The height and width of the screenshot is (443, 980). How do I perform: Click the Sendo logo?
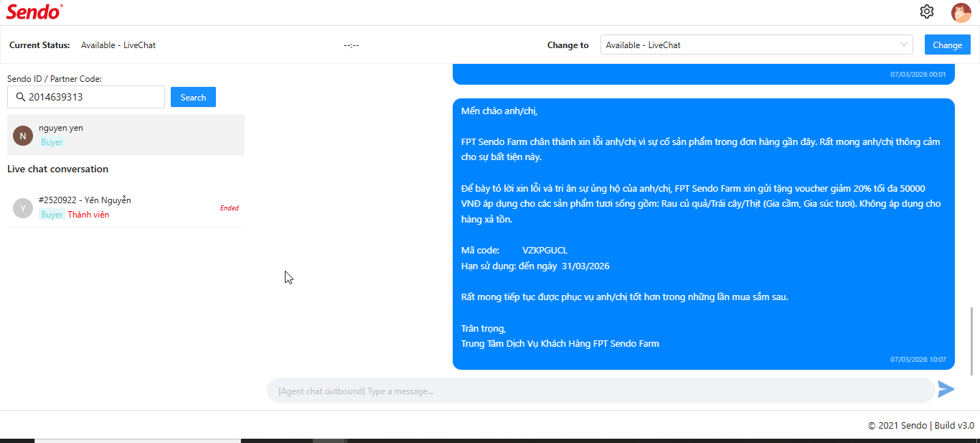click(x=34, y=11)
